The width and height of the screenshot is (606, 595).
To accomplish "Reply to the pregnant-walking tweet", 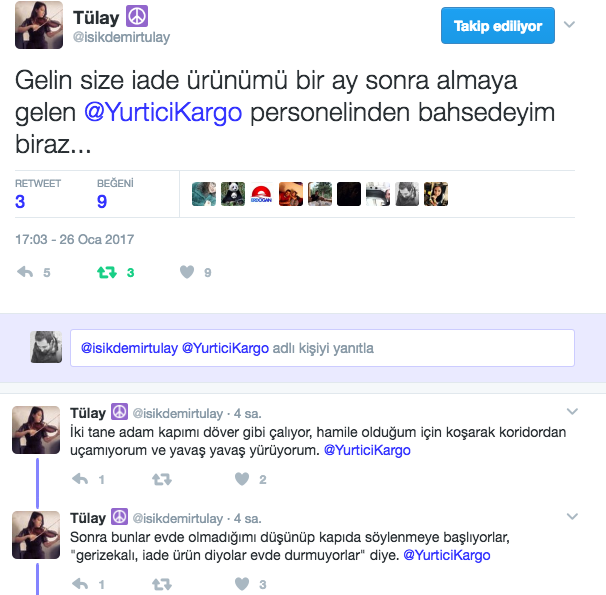I will (x=80, y=479).
